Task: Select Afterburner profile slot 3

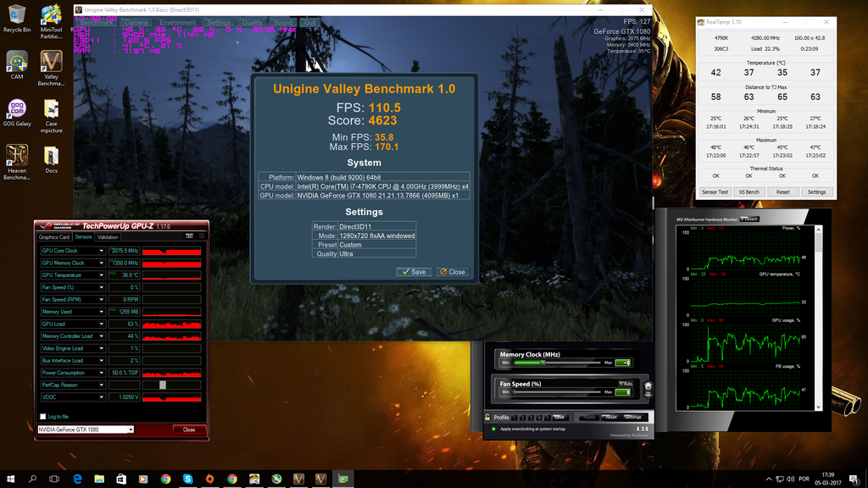Action: click(x=531, y=417)
